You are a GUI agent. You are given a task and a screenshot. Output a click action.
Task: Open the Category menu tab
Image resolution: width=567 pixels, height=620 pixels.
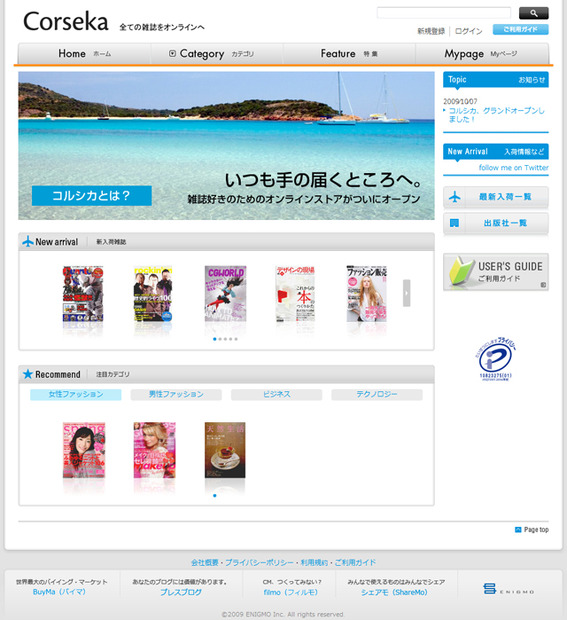217,53
